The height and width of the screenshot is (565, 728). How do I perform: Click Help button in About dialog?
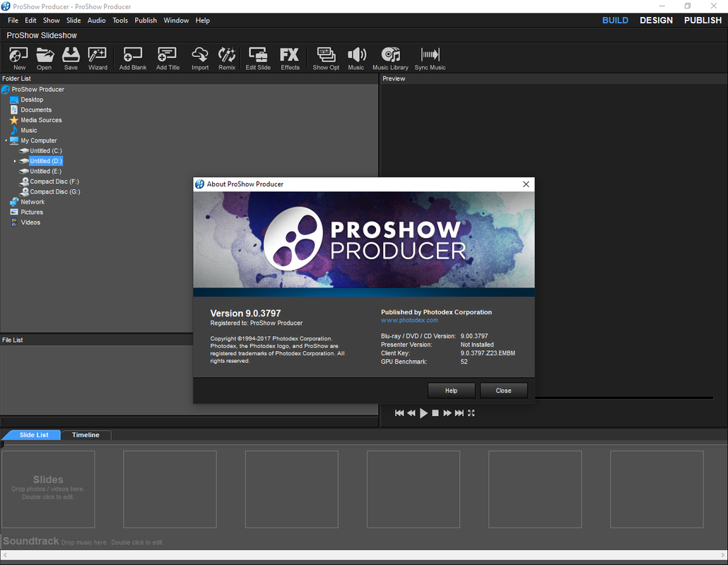451,391
